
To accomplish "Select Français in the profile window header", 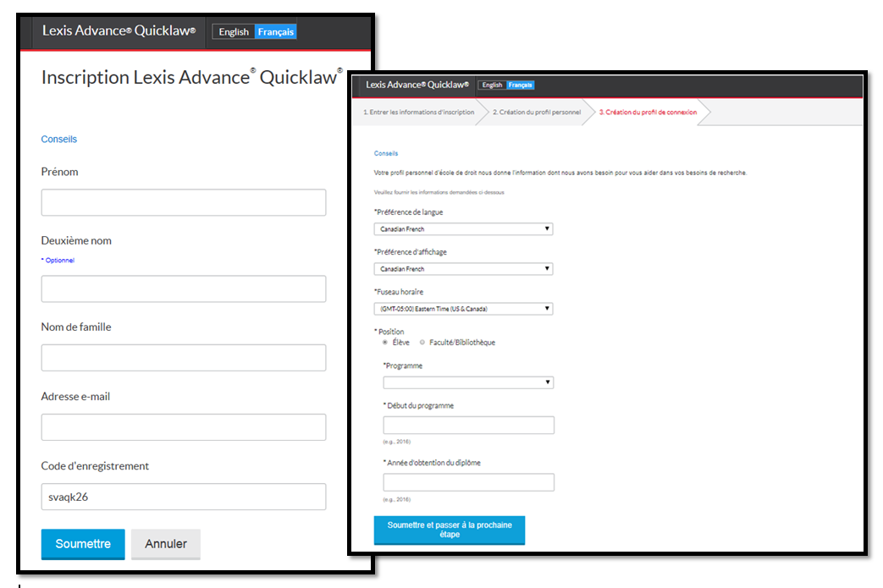I will click(521, 85).
